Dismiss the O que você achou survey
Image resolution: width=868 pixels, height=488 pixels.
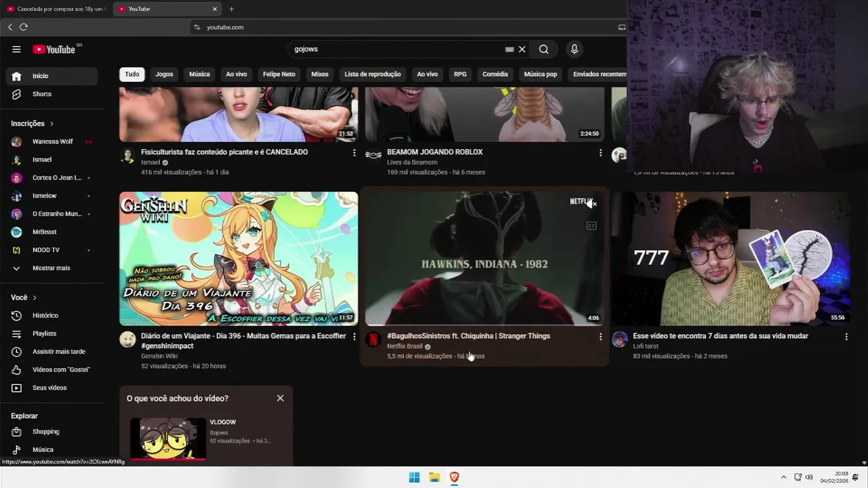click(x=280, y=398)
